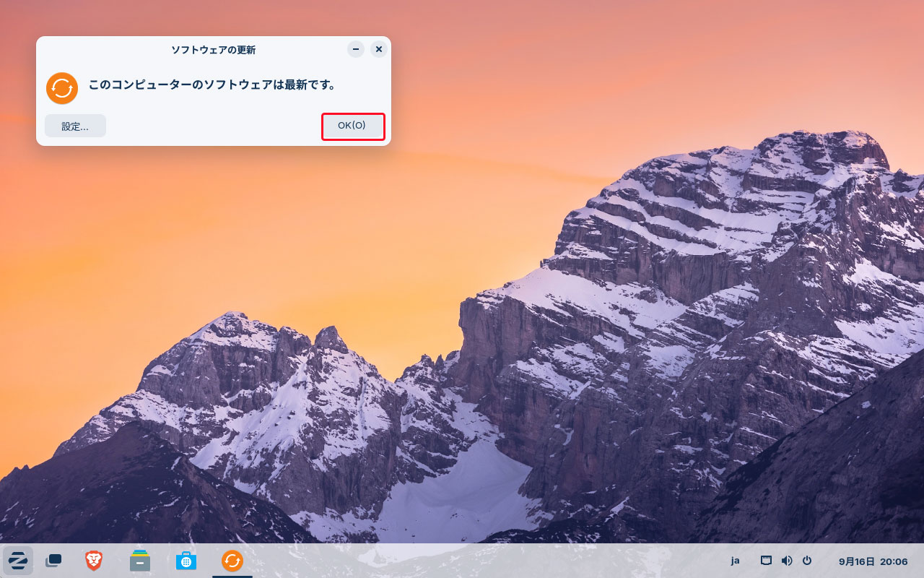Screen dimensions: 924x578
Task: Open the power menu icon in the tray
Action: [807, 561]
